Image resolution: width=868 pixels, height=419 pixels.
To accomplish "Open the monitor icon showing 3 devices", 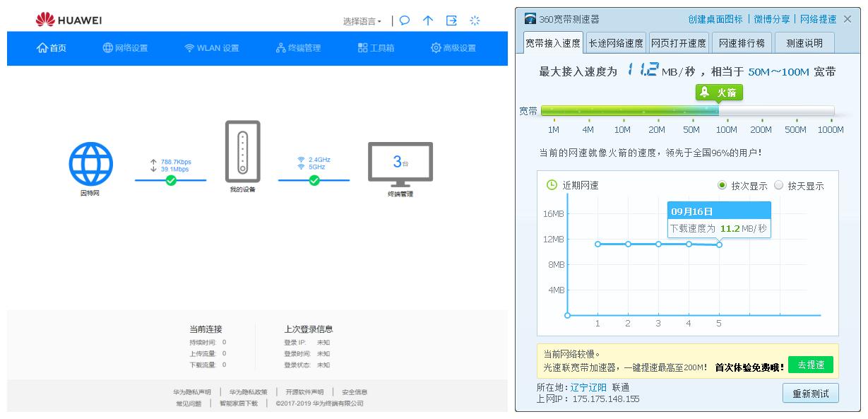I will tap(400, 164).
